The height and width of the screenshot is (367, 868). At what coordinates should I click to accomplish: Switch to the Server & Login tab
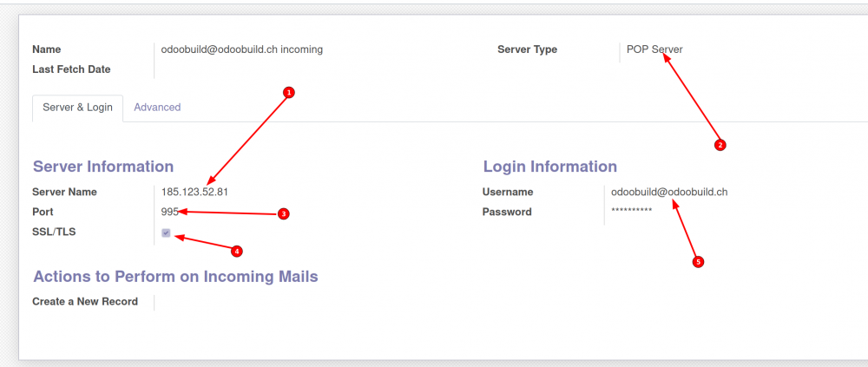click(77, 108)
